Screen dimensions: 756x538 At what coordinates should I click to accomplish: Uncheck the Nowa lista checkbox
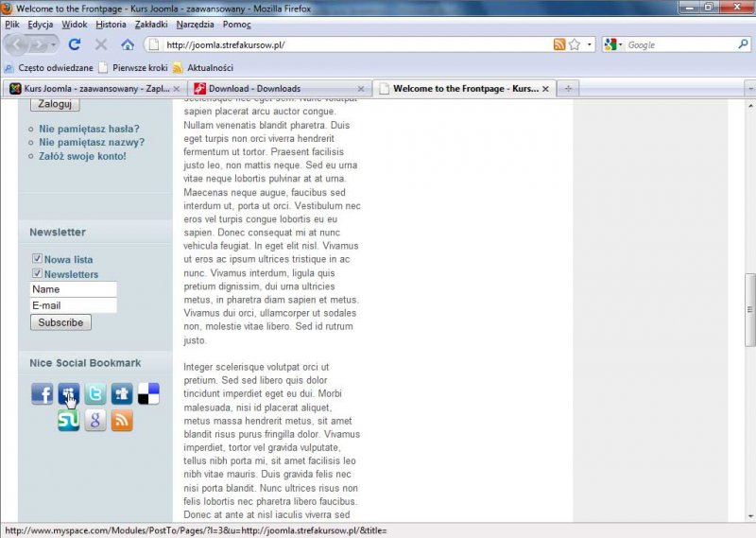[x=37, y=259]
